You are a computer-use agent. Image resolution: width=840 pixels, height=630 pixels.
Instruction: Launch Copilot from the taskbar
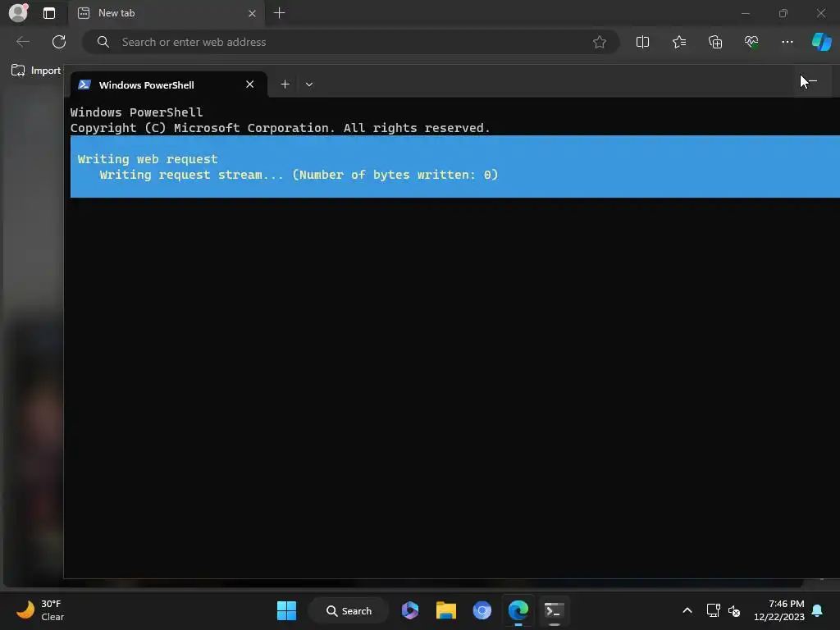coord(410,610)
